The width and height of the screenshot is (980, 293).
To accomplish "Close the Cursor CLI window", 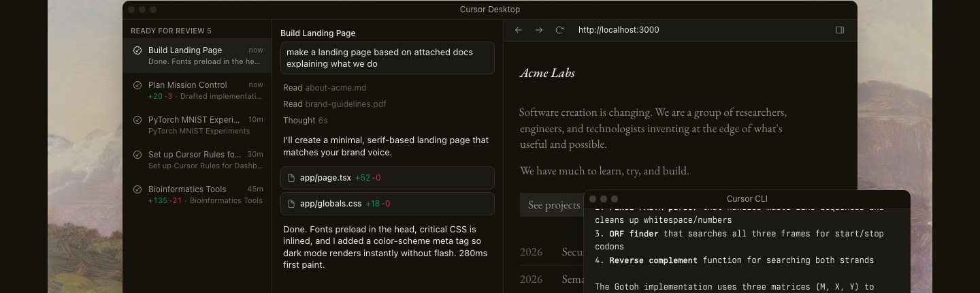I will point(593,199).
